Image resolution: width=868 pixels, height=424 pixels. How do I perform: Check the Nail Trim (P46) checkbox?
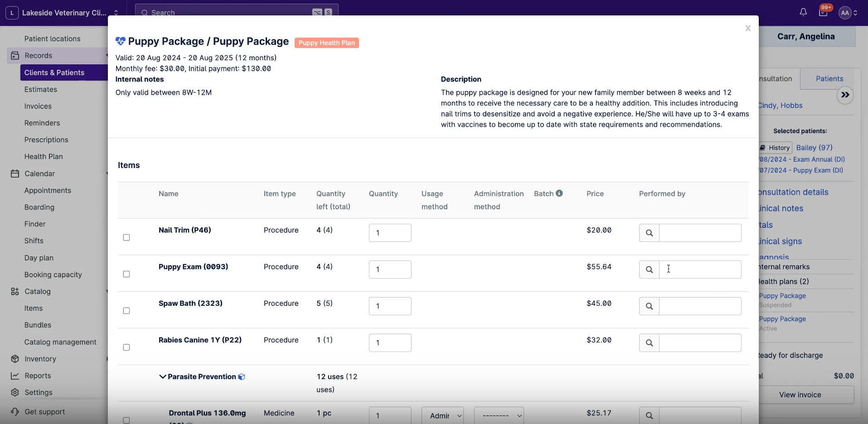click(126, 237)
